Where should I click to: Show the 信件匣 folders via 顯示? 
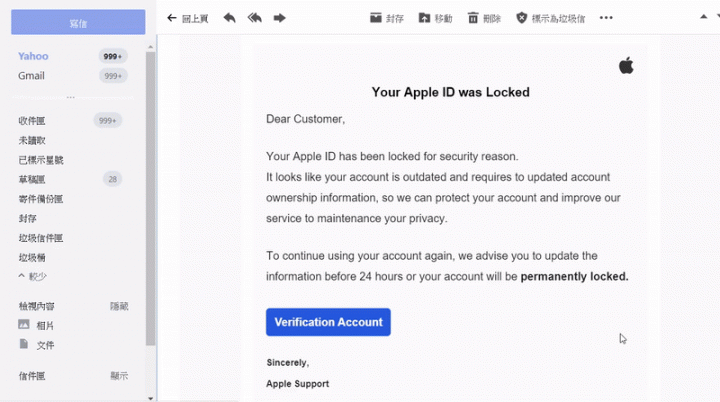(119, 376)
